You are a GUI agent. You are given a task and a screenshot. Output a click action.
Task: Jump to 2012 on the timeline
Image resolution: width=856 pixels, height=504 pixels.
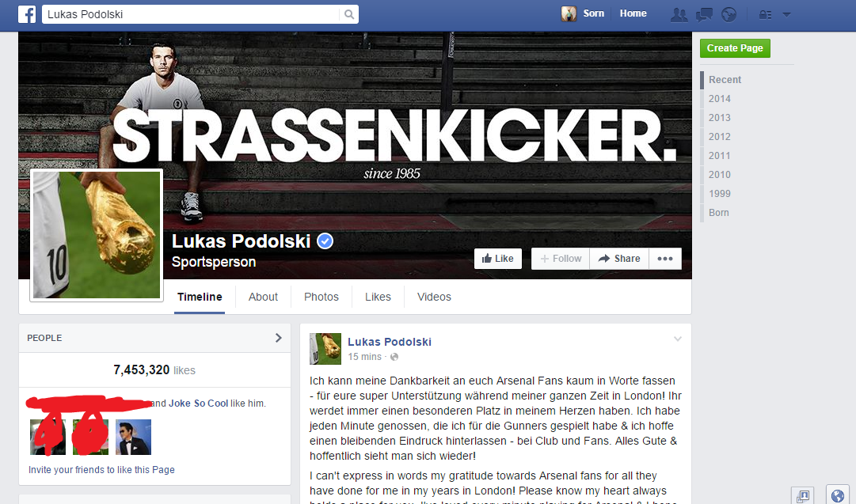[x=720, y=136]
